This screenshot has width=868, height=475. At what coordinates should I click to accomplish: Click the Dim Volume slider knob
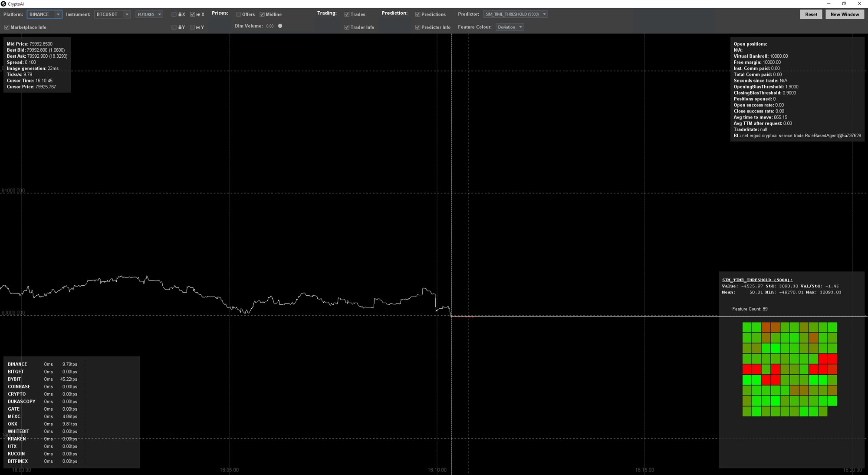click(x=280, y=26)
